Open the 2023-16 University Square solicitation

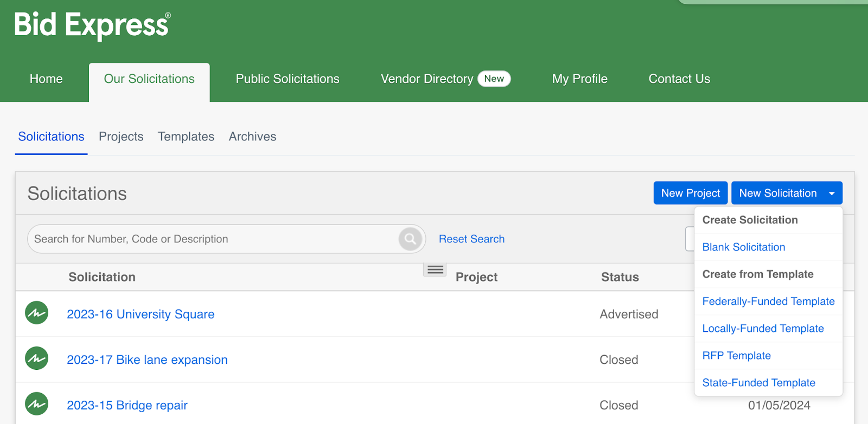tap(141, 314)
